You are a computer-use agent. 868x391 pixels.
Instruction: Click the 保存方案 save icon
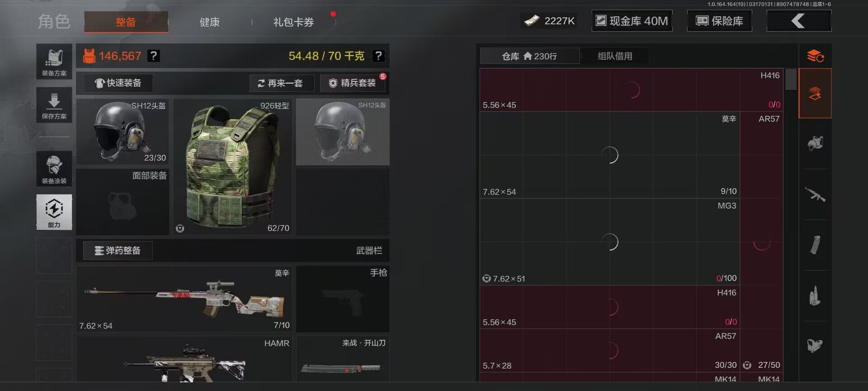54,105
